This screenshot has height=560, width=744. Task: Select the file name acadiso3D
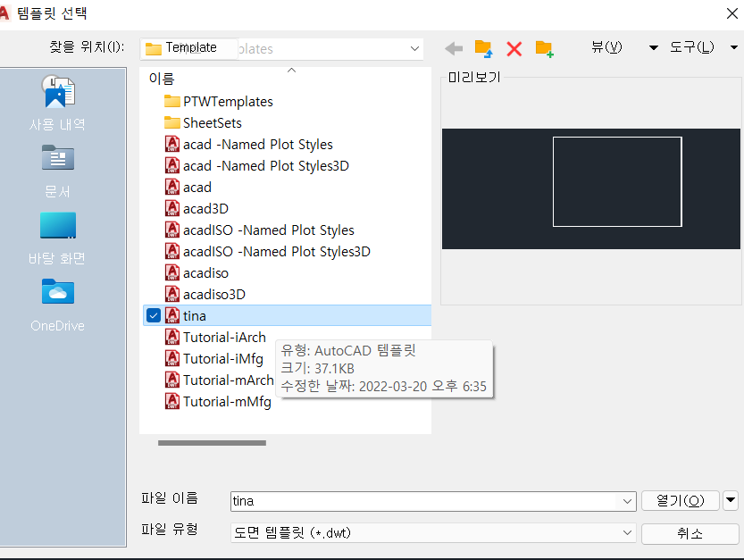pos(214,294)
